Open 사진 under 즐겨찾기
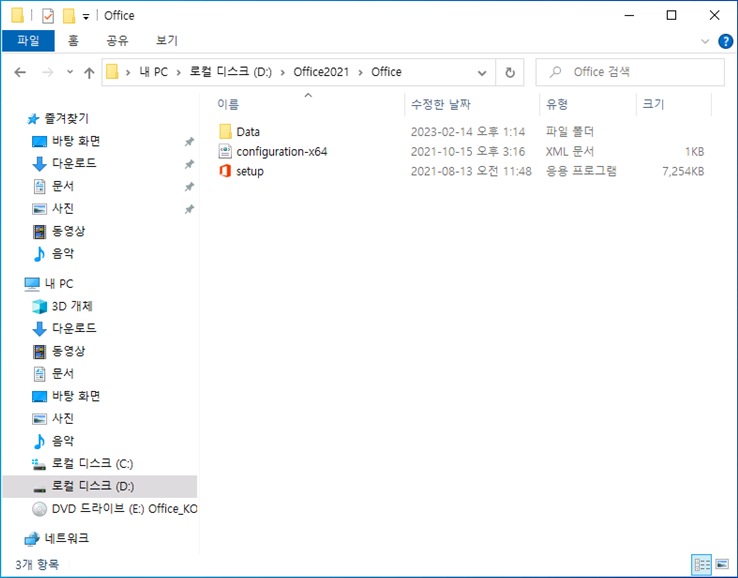This screenshot has height=578, width=738. (63, 209)
